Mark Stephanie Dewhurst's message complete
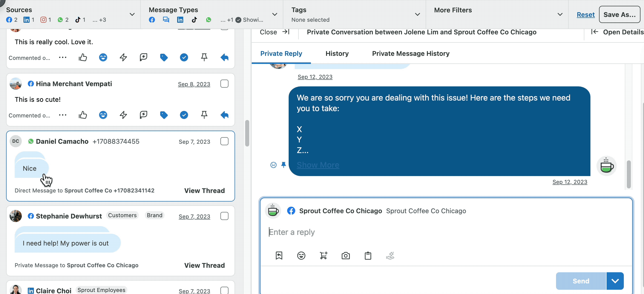The image size is (644, 294). click(184, 265)
